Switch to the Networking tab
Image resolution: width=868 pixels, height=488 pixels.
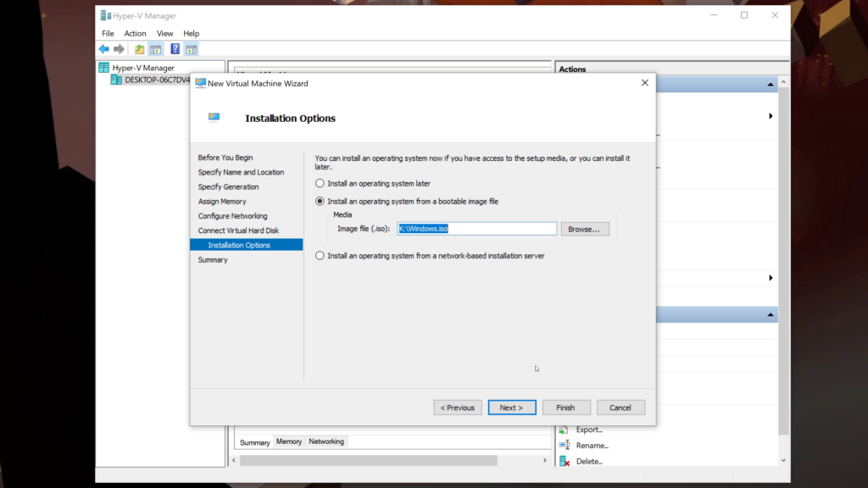(x=326, y=441)
